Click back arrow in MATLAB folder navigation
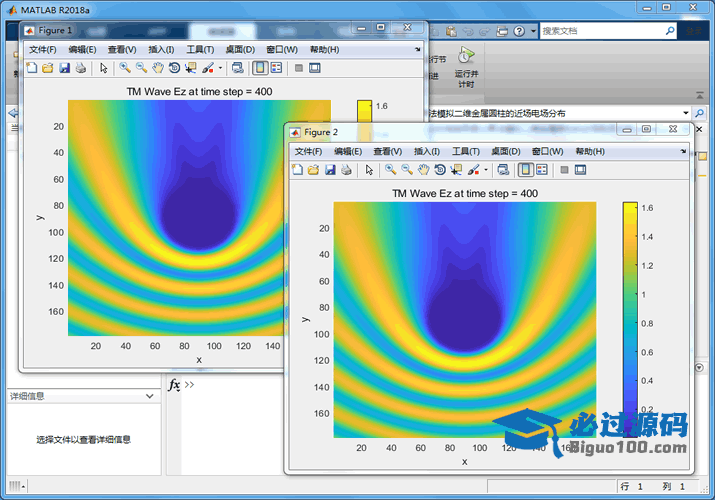This screenshot has height=500, width=715. [x=13, y=113]
